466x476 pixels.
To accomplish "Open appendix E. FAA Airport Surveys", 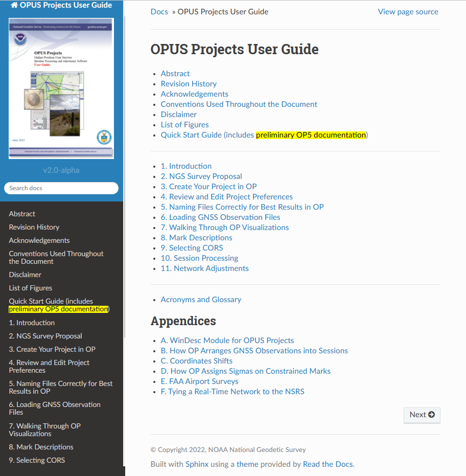I will pyautogui.click(x=199, y=381).
